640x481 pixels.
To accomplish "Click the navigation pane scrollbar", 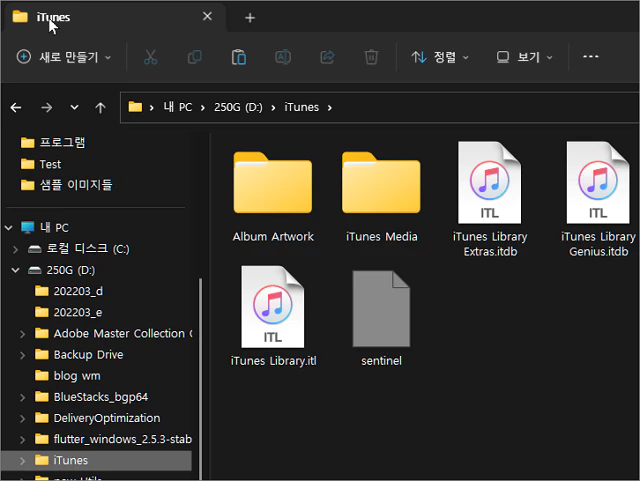I will click(200, 378).
